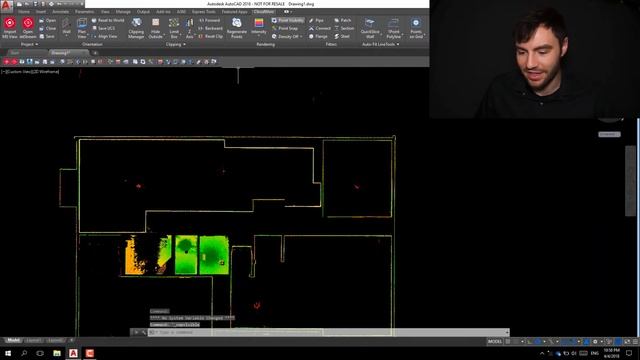
Task: Switch to the Model layout tab
Action: tap(13, 340)
